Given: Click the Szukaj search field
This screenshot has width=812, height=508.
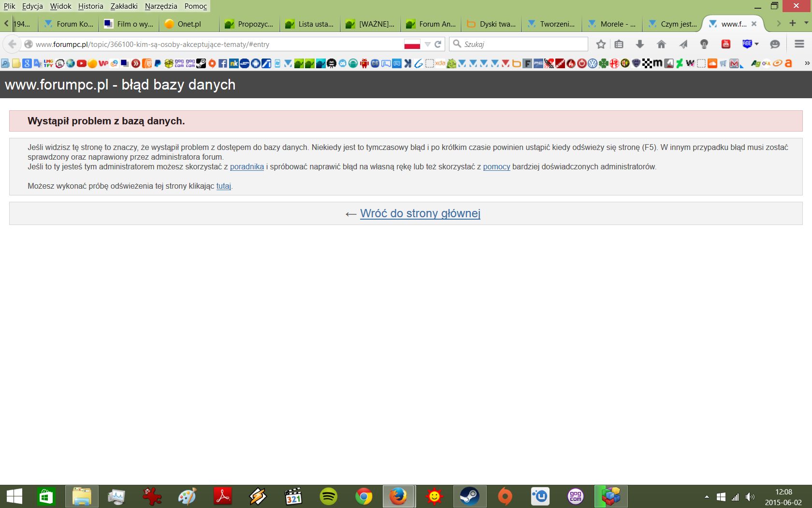Looking at the screenshot, I should tap(519, 45).
